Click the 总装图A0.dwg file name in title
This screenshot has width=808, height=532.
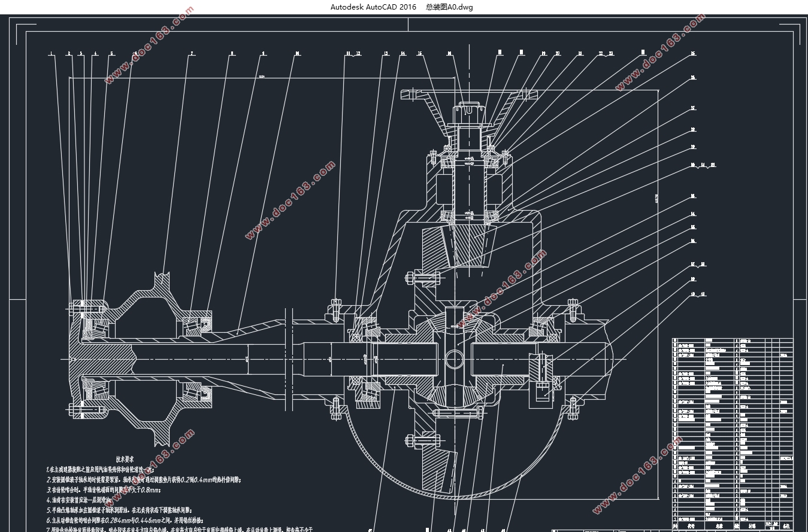coord(449,7)
